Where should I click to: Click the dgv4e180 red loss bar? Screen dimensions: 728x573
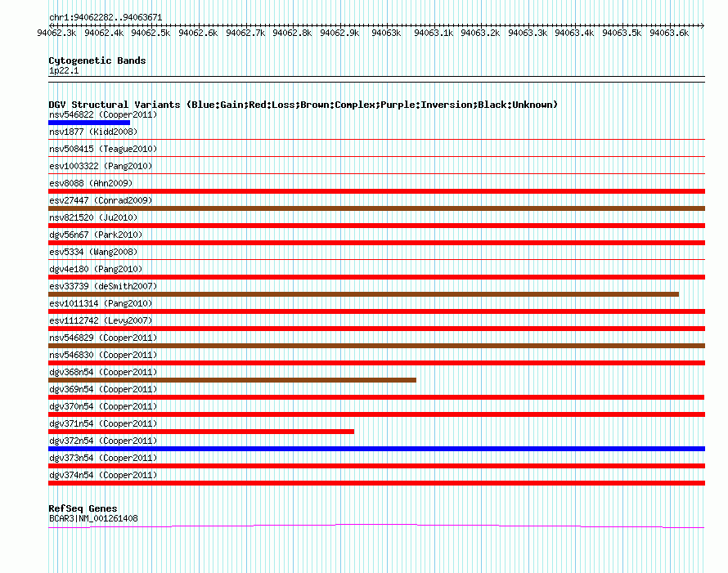pos(376,277)
